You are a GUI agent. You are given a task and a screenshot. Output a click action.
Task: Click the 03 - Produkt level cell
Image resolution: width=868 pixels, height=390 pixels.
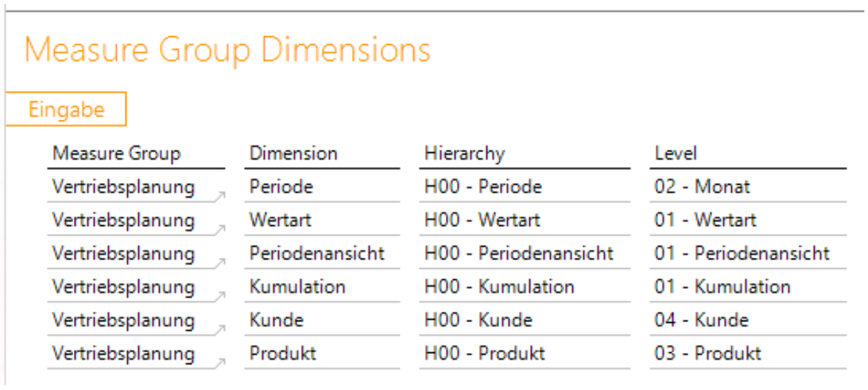tap(707, 353)
